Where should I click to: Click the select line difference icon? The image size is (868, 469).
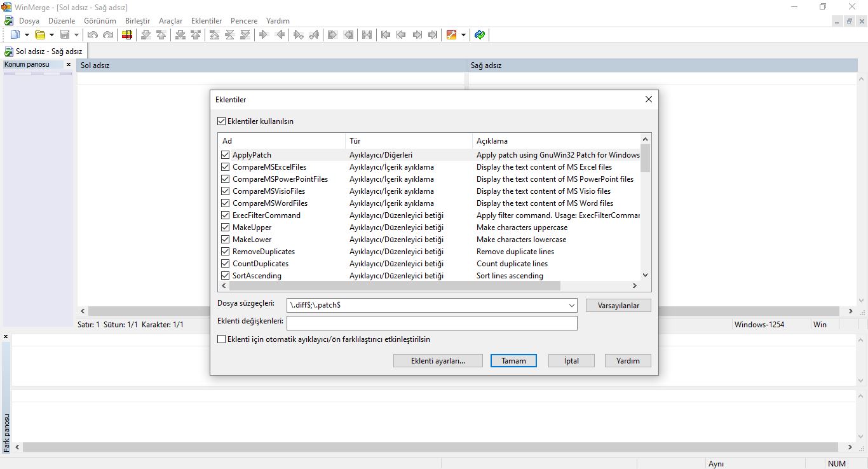coord(127,34)
